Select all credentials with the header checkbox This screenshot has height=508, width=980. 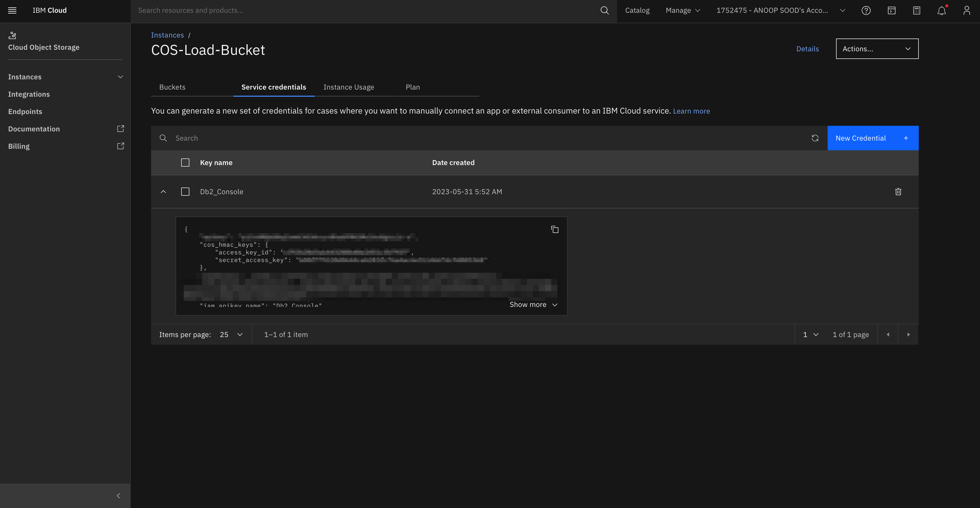coord(185,162)
